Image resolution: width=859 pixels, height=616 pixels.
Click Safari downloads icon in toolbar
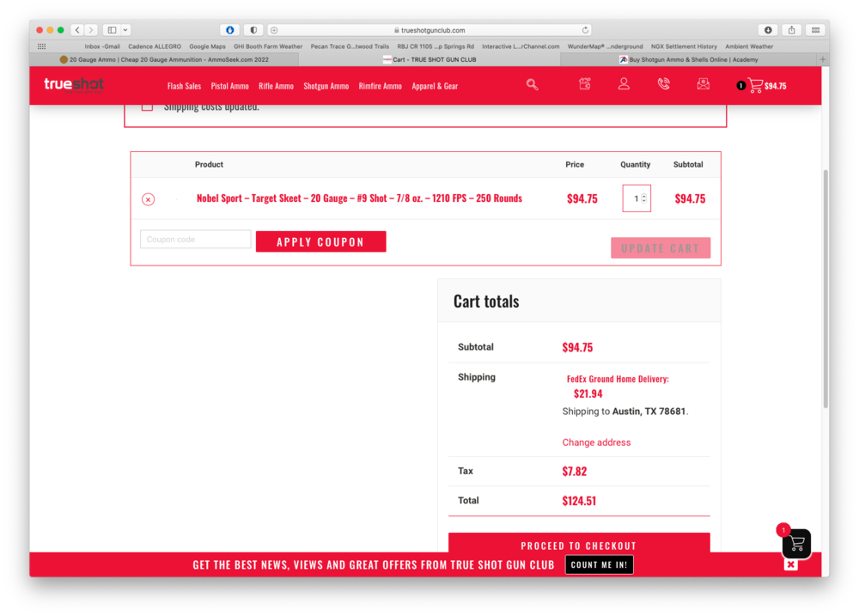click(768, 30)
